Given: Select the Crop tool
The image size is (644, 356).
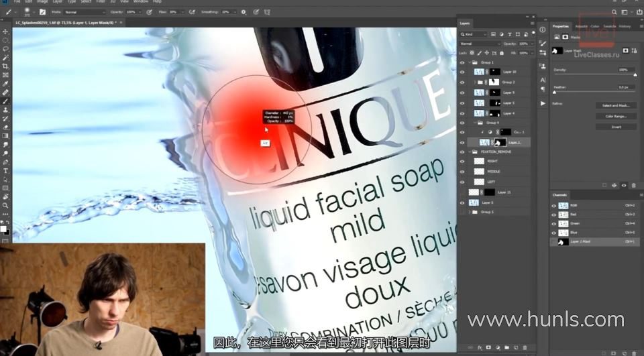Looking at the screenshot, I should pyautogui.click(x=5, y=66).
